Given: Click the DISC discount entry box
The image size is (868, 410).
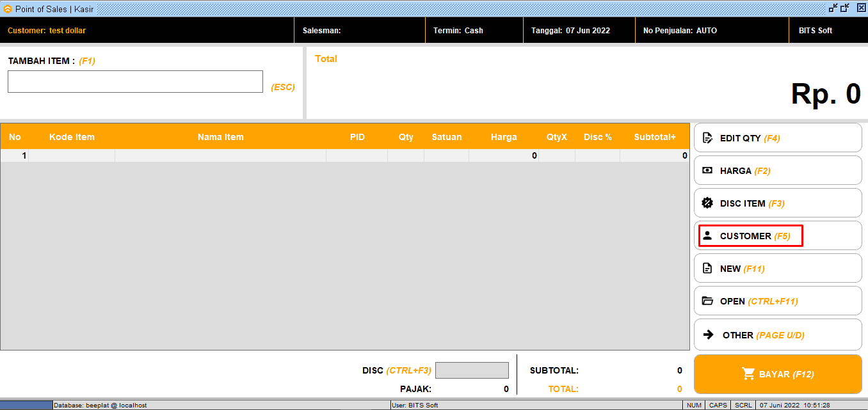Looking at the screenshot, I should pyautogui.click(x=472, y=370).
